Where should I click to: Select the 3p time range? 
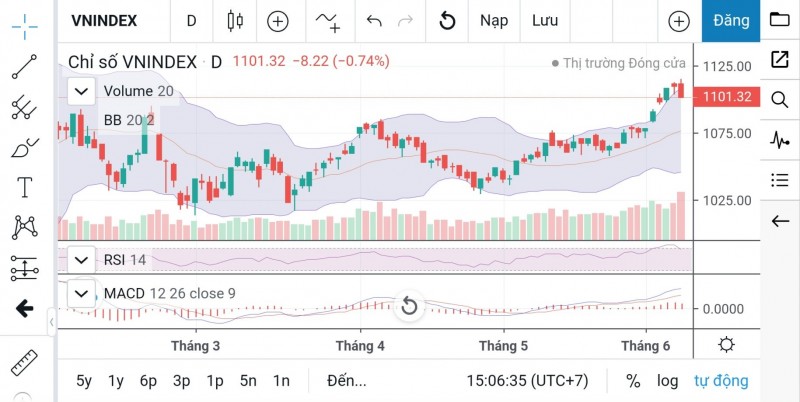coord(181,380)
